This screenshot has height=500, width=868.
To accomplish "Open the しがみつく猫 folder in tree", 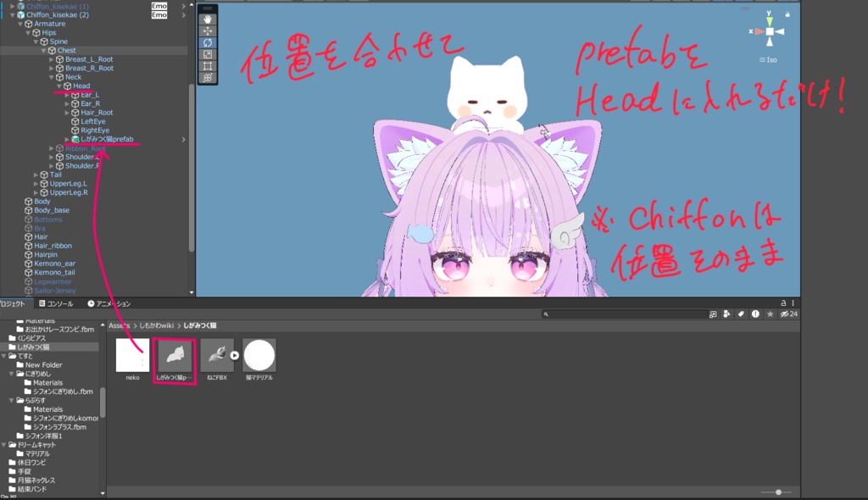I will pos(33,347).
